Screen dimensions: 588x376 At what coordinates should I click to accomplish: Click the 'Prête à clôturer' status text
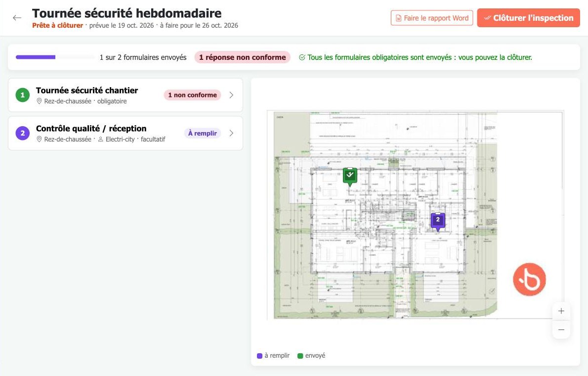[x=57, y=26]
